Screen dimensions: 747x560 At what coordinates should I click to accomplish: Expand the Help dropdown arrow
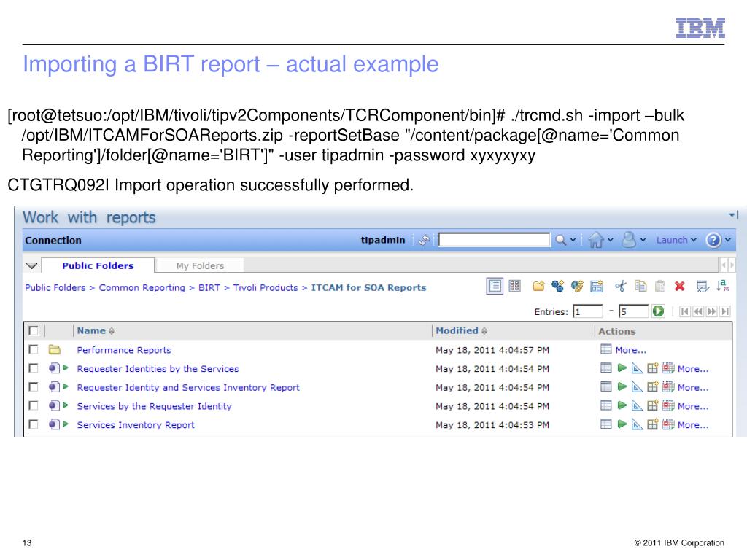[x=728, y=241]
